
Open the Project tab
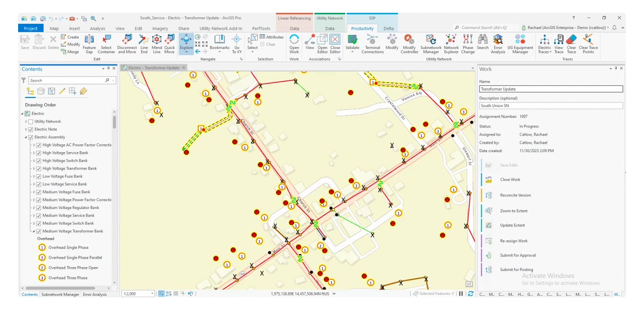[x=31, y=29]
